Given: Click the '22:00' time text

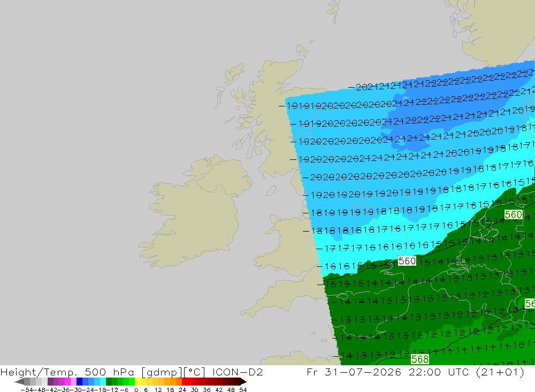Looking at the screenshot, I should (424, 372).
